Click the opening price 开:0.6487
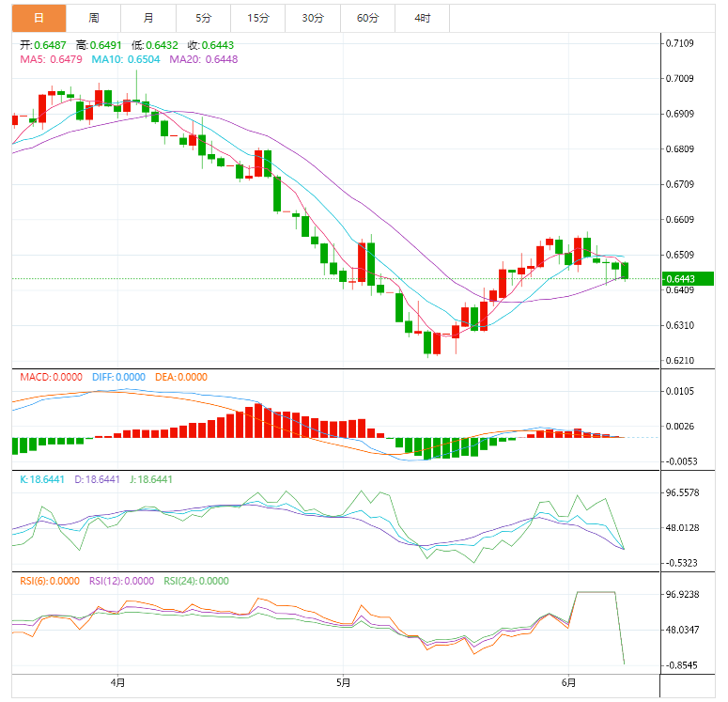Screen dimensions: 728x702 click(42, 45)
